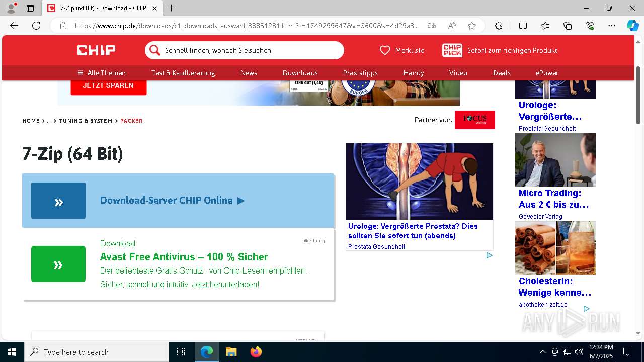Screen dimensions: 644x362
Task: Open a new tab
Action: (x=172, y=8)
